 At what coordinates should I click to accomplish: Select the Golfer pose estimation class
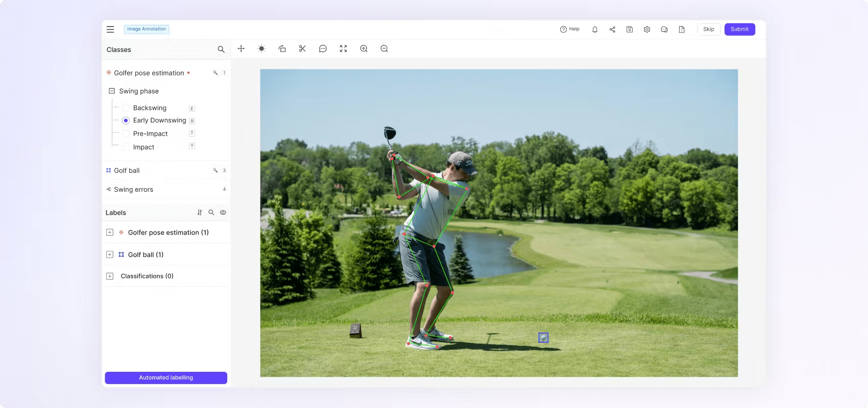point(149,73)
